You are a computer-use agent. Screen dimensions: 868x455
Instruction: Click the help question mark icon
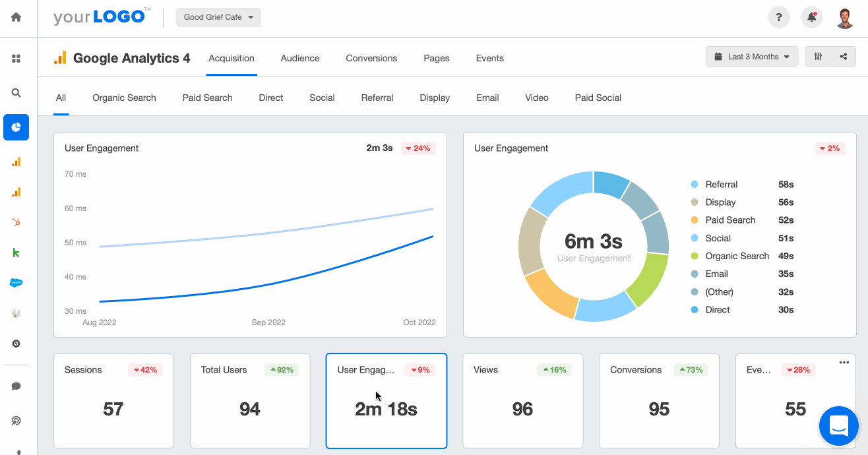coord(778,16)
